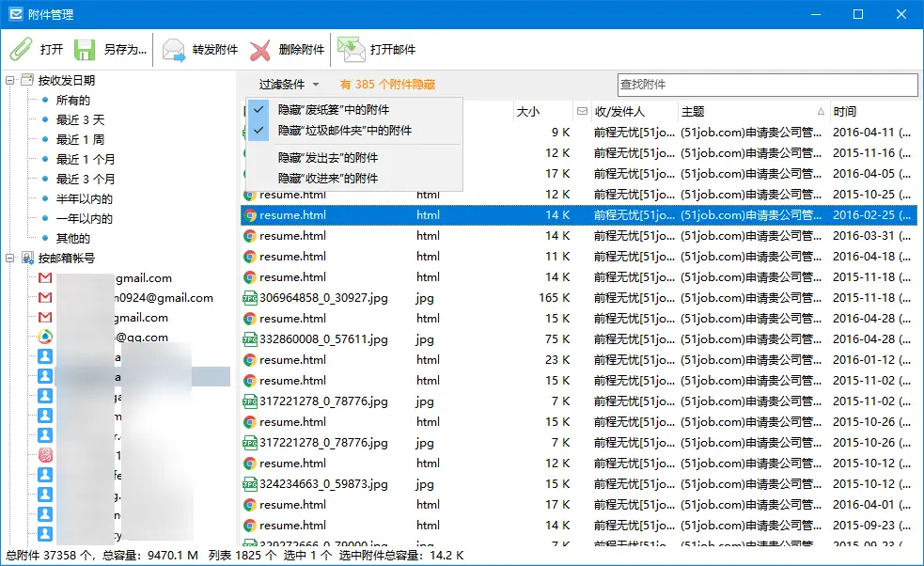Click the Forward Attachment envelope icon
Image resolution: width=924 pixels, height=566 pixels.
pyautogui.click(x=174, y=50)
